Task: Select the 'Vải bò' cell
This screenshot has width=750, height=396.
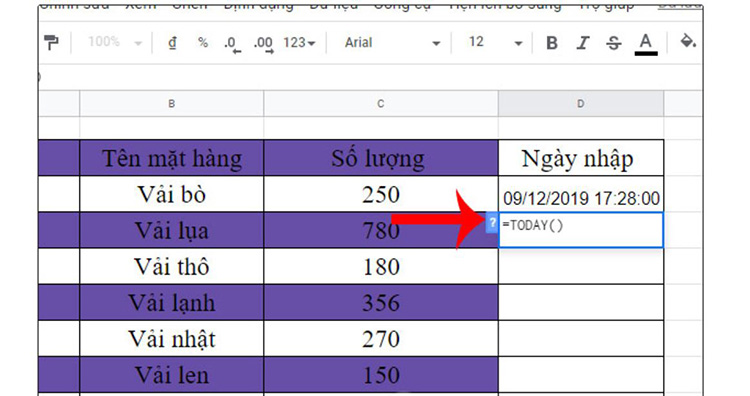Action: point(172,194)
